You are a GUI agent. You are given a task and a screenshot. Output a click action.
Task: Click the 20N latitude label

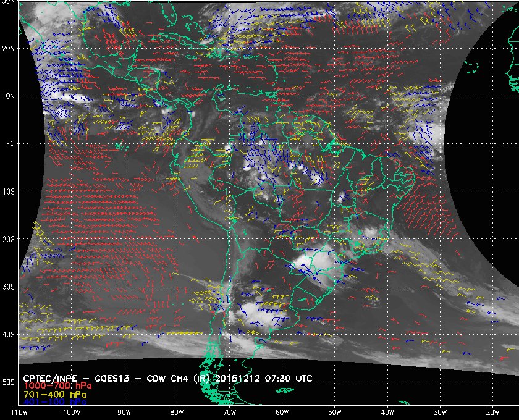(x=9, y=48)
